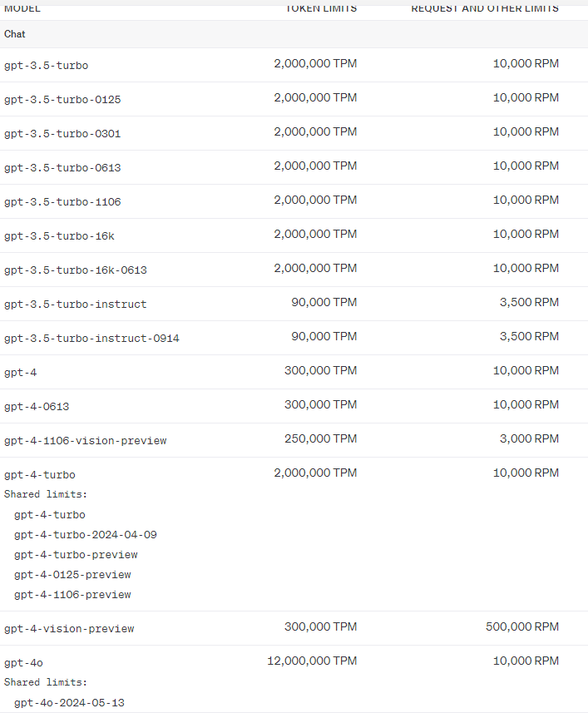Click gpt-4-0125-preview under shared limits
This screenshot has width=588, height=713.
click(72, 575)
